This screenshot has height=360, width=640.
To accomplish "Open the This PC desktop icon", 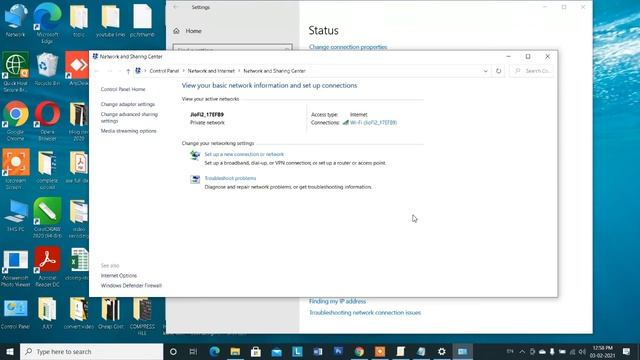I will click(16, 215).
